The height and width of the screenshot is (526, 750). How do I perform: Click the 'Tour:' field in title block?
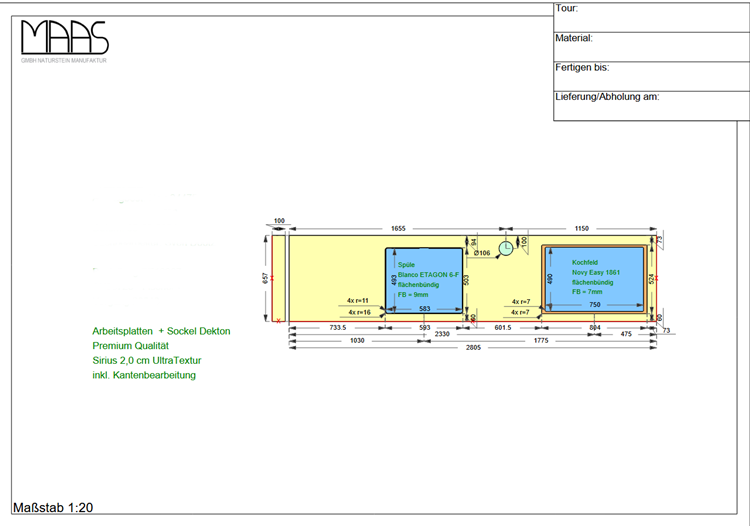tap(651, 18)
